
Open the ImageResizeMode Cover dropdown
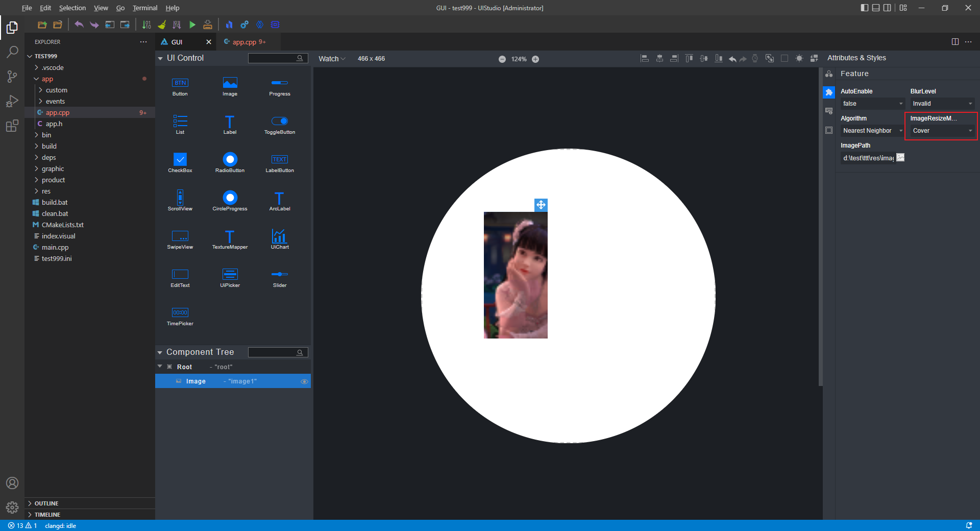[x=942, y=131]
